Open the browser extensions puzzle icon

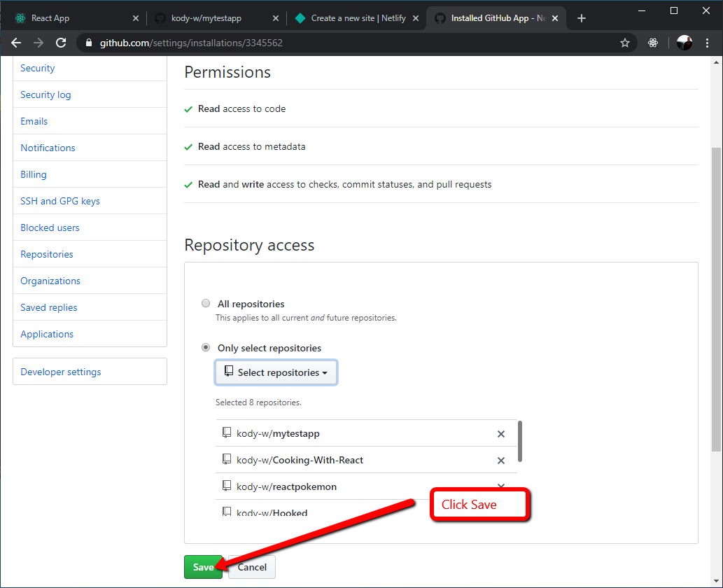pyautogui.click(x=653, y=43)
